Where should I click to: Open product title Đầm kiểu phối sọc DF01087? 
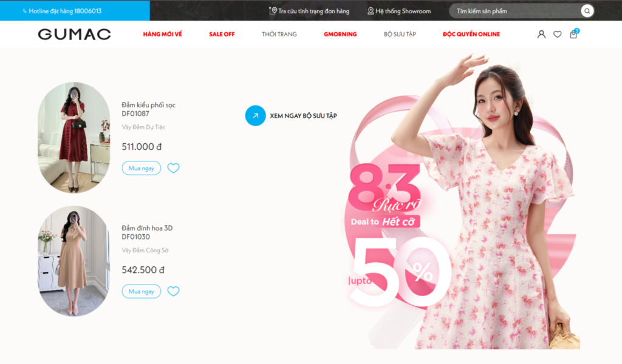click(x=148, y=109)
